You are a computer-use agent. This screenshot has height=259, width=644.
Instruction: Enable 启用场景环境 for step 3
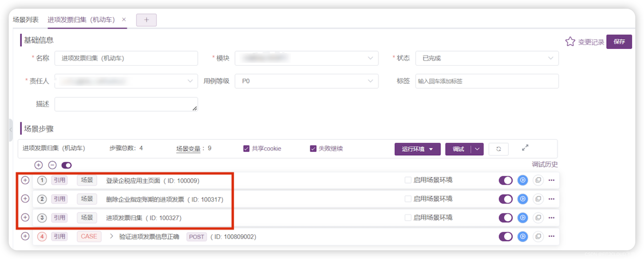408,217
